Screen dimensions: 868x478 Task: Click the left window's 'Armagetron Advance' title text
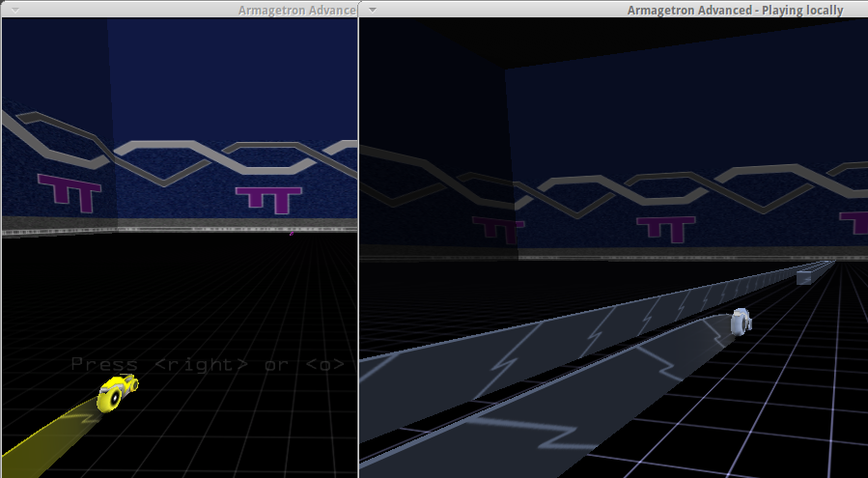click(297, 10)
